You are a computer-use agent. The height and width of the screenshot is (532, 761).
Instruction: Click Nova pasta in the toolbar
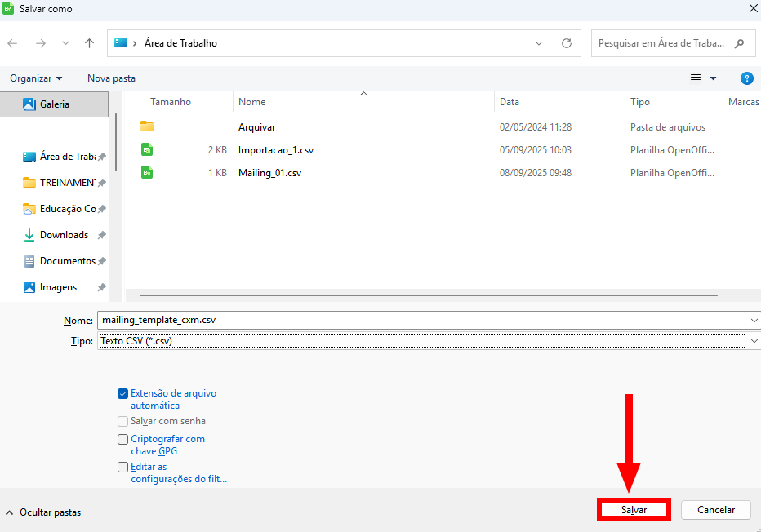coord(111,78)
